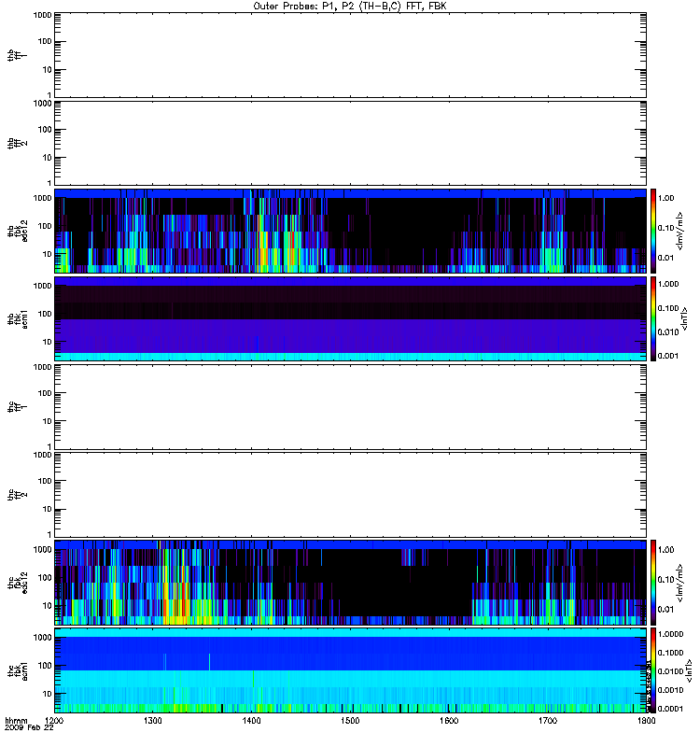Click the thc fbk scm1 spectrogram panel
Image resolution: width=700 pixels, height=747 pixels.
click(x=350, y=670)
